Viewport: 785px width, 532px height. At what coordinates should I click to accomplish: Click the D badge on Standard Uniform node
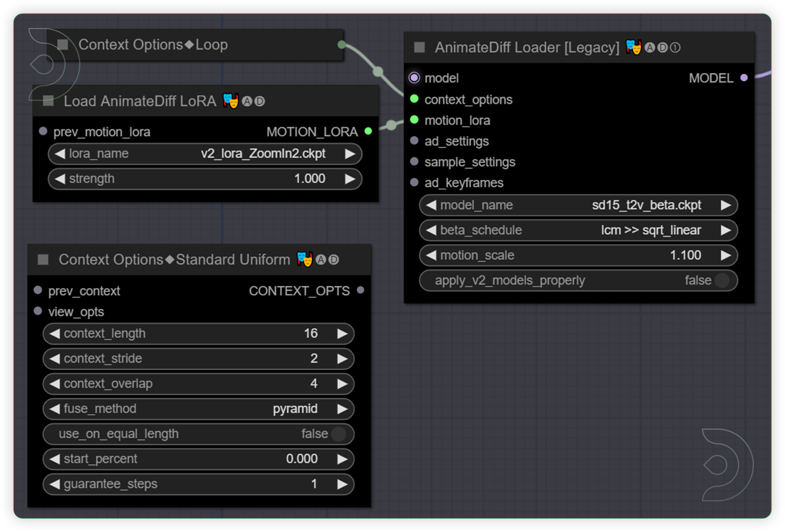point(333,260)
